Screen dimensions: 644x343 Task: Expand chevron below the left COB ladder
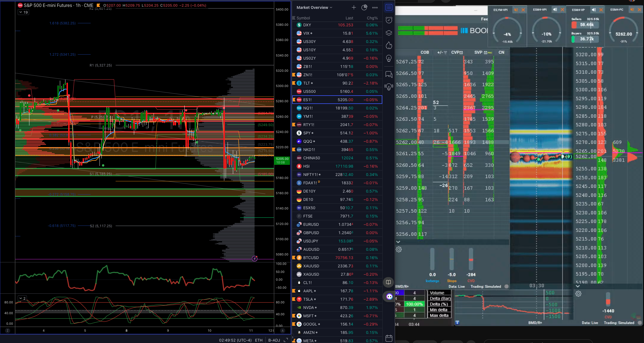click(x=398, y=242)
